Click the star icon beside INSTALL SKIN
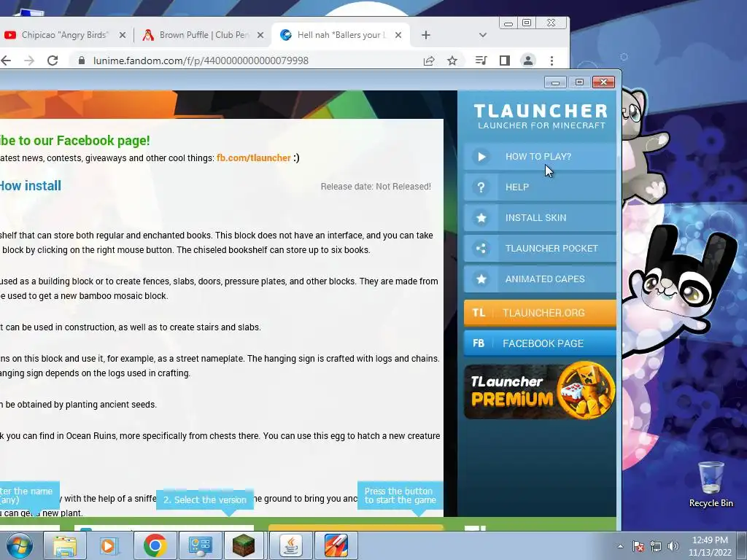Screen dimensions: 747x560 tap(481, 217)
